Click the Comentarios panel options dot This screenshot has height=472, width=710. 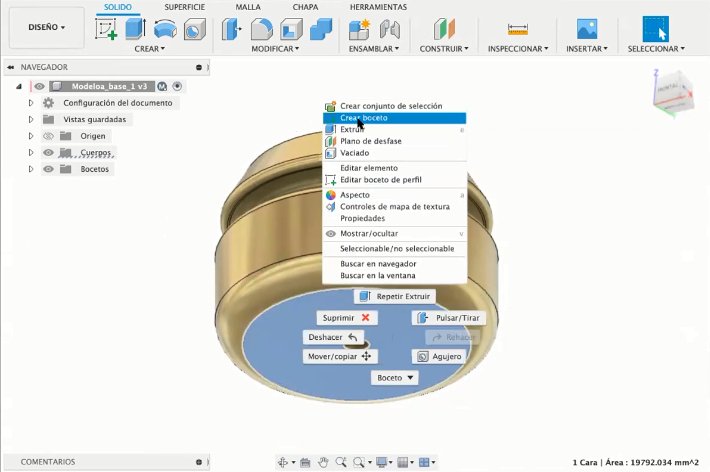(199, 462)
